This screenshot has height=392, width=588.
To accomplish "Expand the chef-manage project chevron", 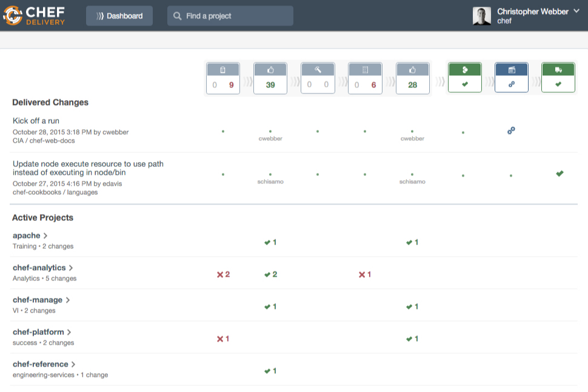I will [68, 300].
